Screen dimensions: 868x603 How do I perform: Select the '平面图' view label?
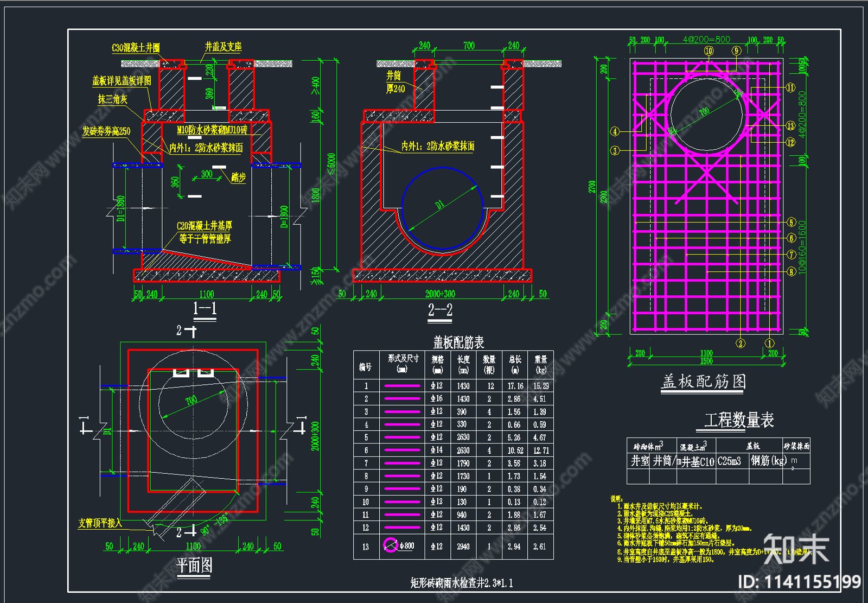[194, 566]
